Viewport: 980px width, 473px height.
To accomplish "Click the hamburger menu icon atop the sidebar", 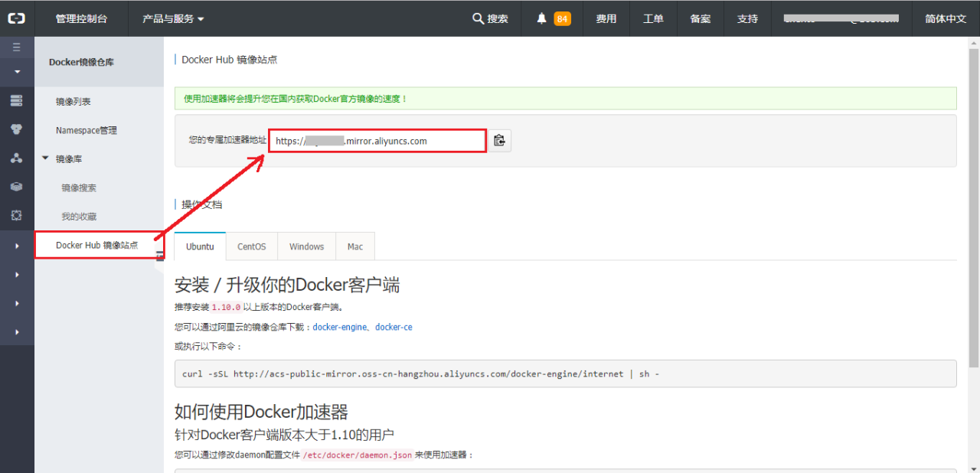I will coord(17,46).
